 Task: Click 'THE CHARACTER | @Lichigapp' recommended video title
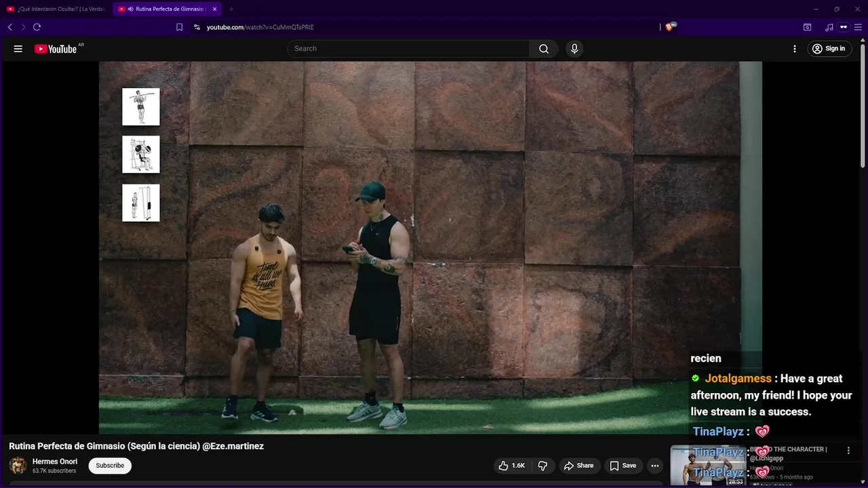[x=788, y=453]
